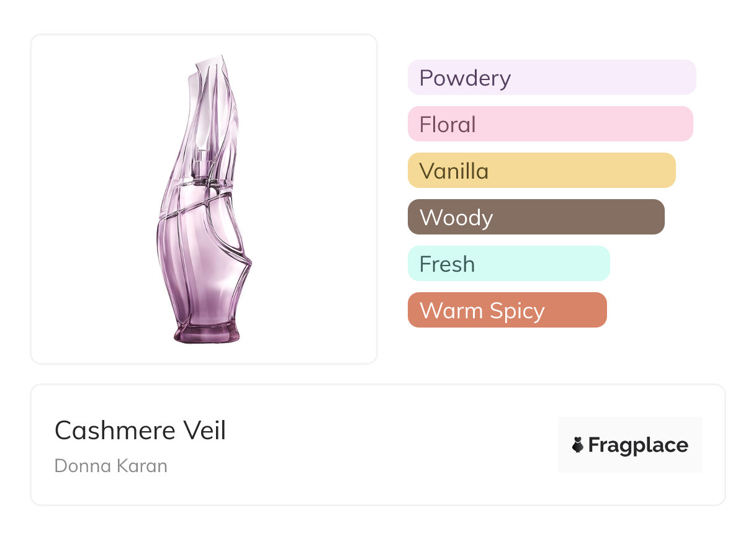This screenshot has width=756, height=536.
Task: Click the white "Woody" text
Action: pos(456,218)
